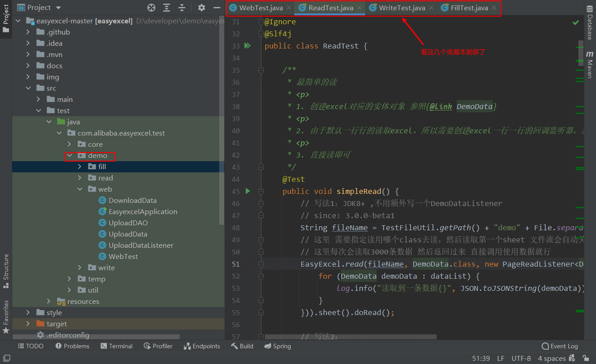The height and width of the screenshot is (364, 596).
Task: Switch to the WriteTest.java tab
Action: pos(402,8)
